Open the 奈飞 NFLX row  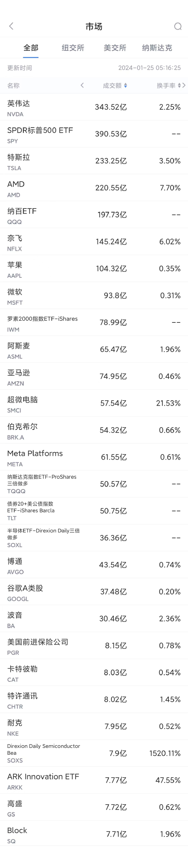tap(94, 242)
